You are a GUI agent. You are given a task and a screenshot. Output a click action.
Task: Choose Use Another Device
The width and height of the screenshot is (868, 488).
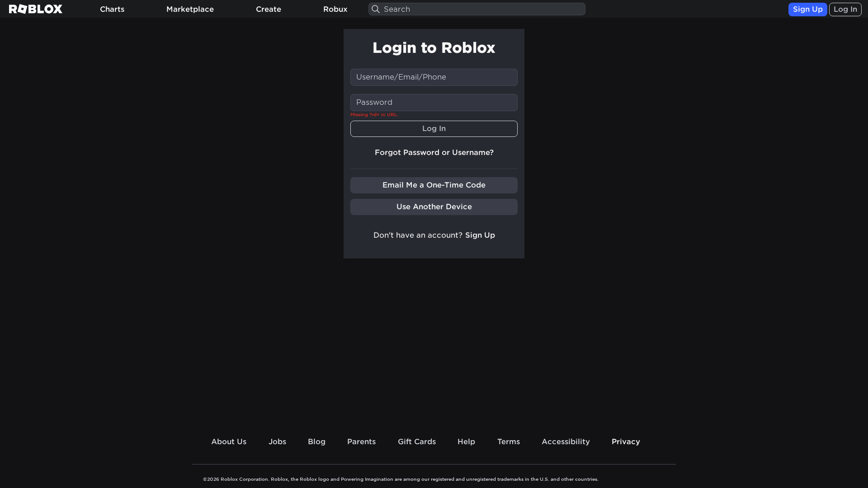(x=434, y=207)
